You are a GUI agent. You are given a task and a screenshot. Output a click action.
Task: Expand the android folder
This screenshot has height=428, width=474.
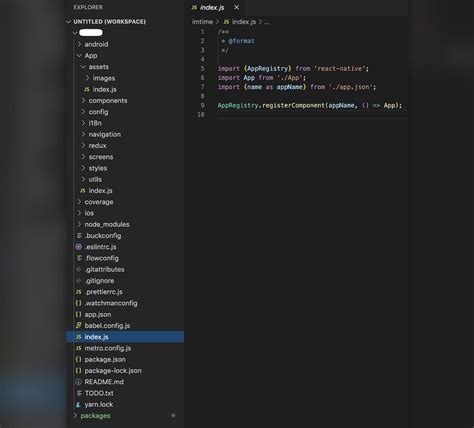[96, 44]
